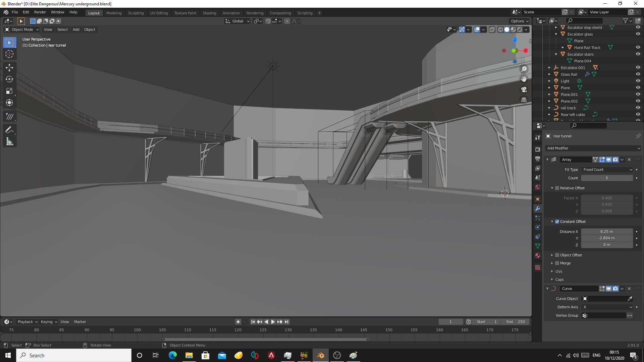The image size is (644, 362).
Task: Hide Glass Rail in outliner
Action: point(638,74)
